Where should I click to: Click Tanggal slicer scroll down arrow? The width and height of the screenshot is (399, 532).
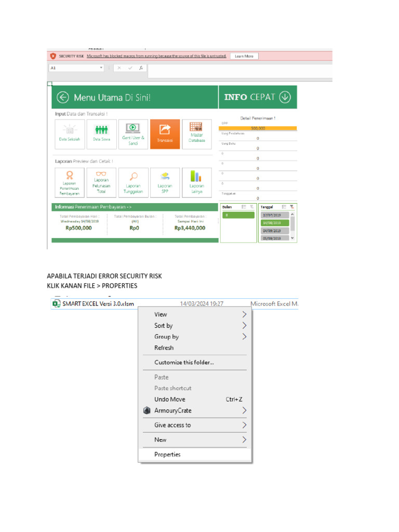click(x=292, y=238)
